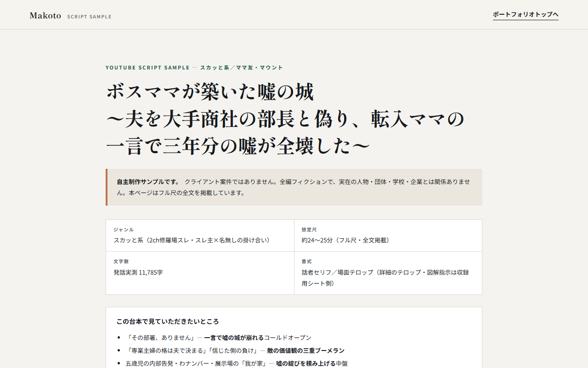Click the bullet starting 五歳児の内部告発
588x368 pixels.
pyautogui.click(x=237, y=363)
